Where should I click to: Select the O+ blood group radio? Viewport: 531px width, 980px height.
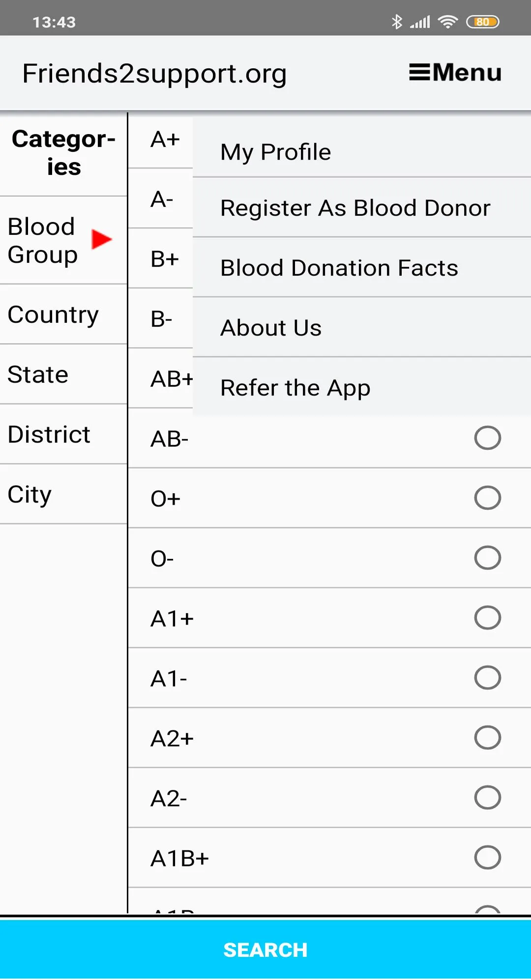click(487, 498)
